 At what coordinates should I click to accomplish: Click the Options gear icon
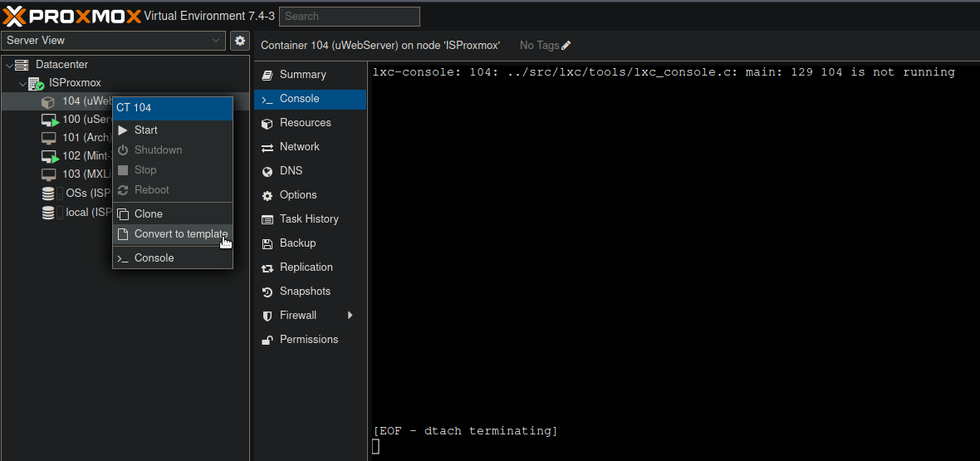click(x=267, y=196)
